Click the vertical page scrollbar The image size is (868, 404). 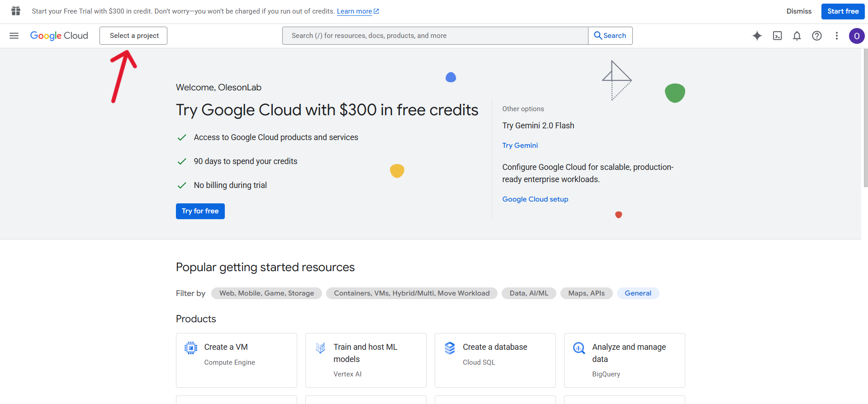point(865,117)
